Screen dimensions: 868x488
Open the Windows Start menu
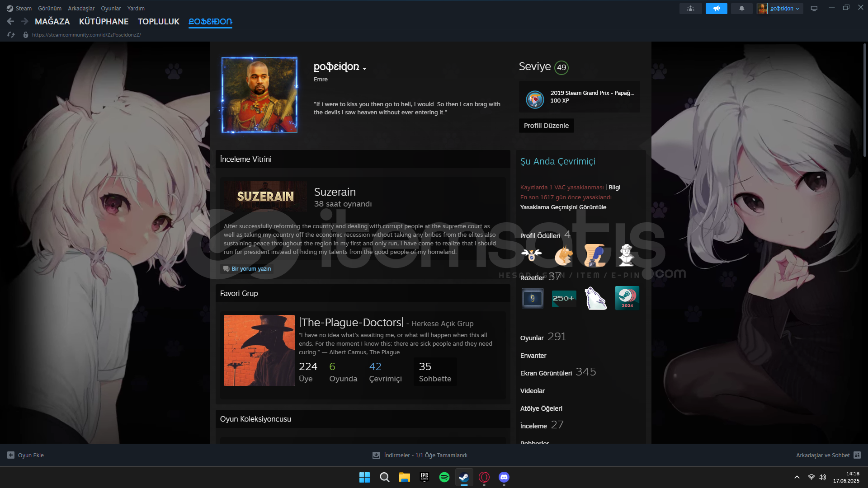point(364,477)
